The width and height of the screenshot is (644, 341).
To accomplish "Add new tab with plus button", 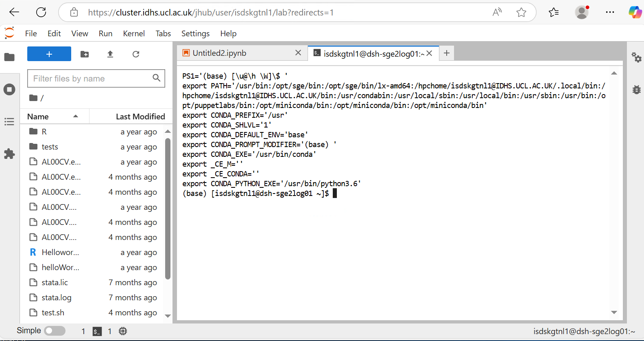I will click(x=447, y=53).
